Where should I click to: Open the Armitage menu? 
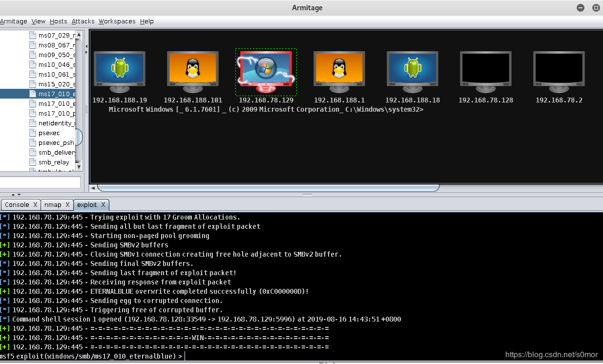(14, 21)
